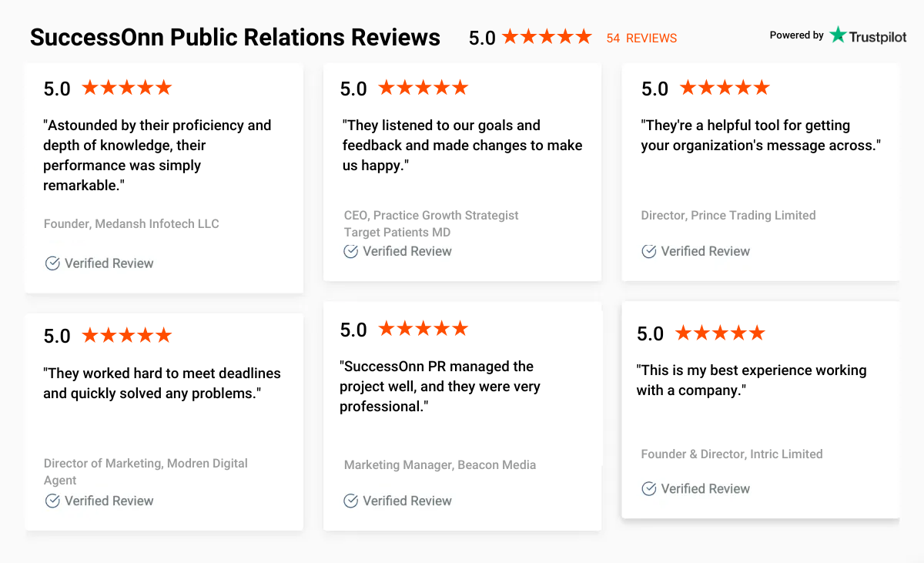This screenshot has height=563, width=924.
Task: Click verified checkmark icon on Target Patients MD review
Action: click(350, 251)
